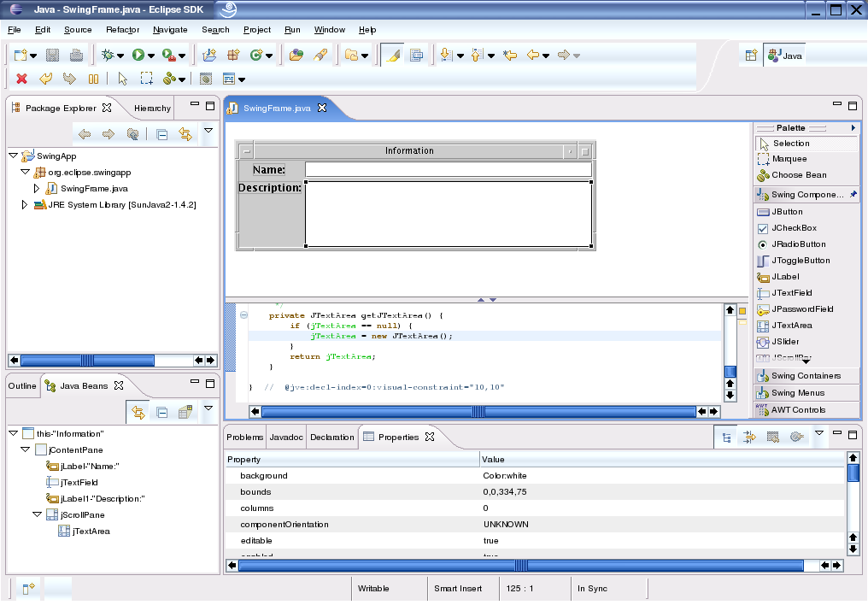Image resolution: width=868 pixels, height=605 pixels.
Task: Open the Refactor menu
Action: coord(122,30)
